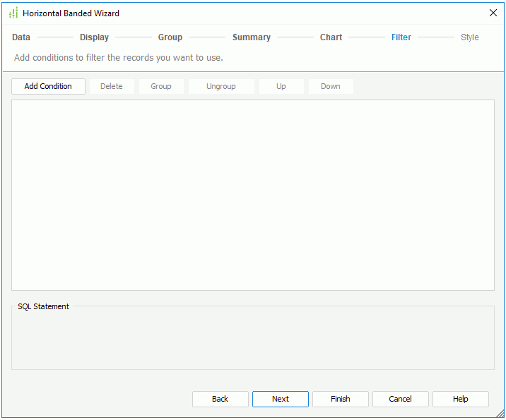Go Back to the previous step
The image size is (506, 420).
pyautogui.click(x=220, y=399)
